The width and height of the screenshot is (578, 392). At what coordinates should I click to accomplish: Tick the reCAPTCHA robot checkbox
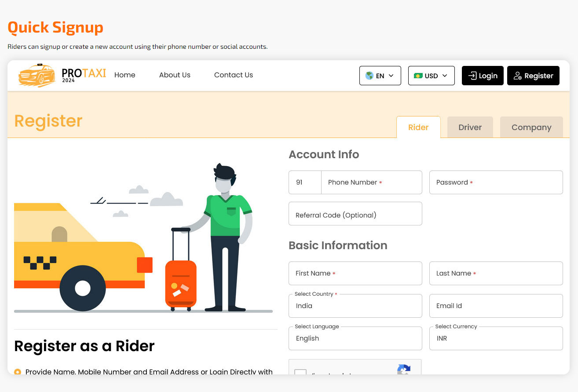click(300, 372)
